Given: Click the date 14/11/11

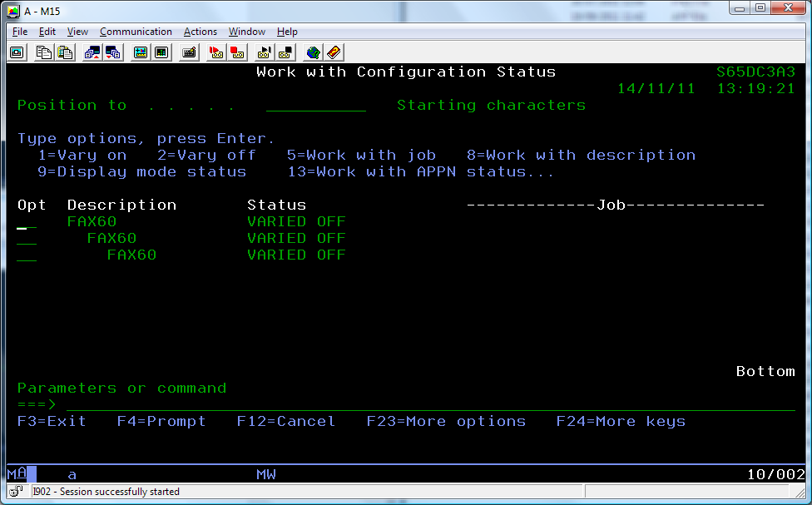Looking at the screenshot, I should 656,88.
